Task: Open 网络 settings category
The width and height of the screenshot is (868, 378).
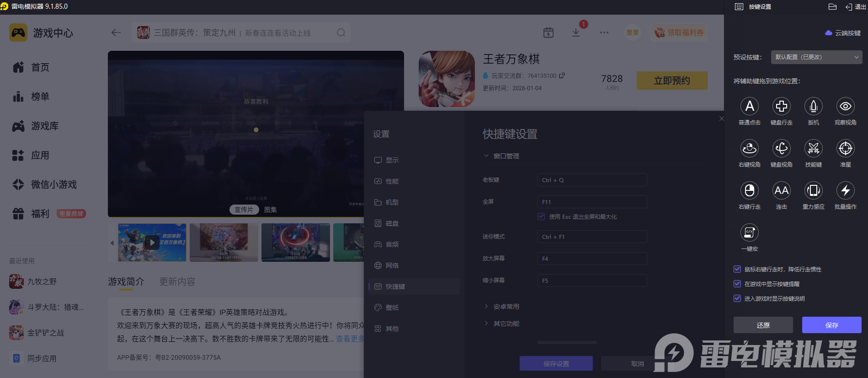Action: [414, 265]
